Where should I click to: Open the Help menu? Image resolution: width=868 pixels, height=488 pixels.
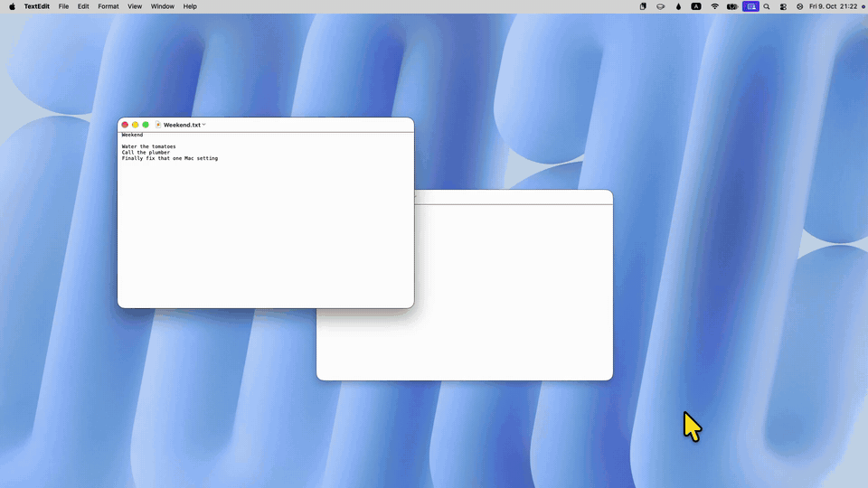(190, 6)
